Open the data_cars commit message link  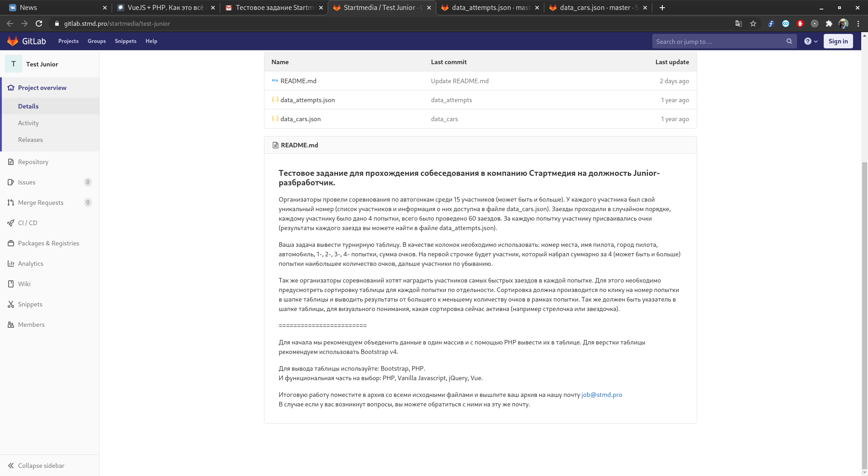(444, 119)
